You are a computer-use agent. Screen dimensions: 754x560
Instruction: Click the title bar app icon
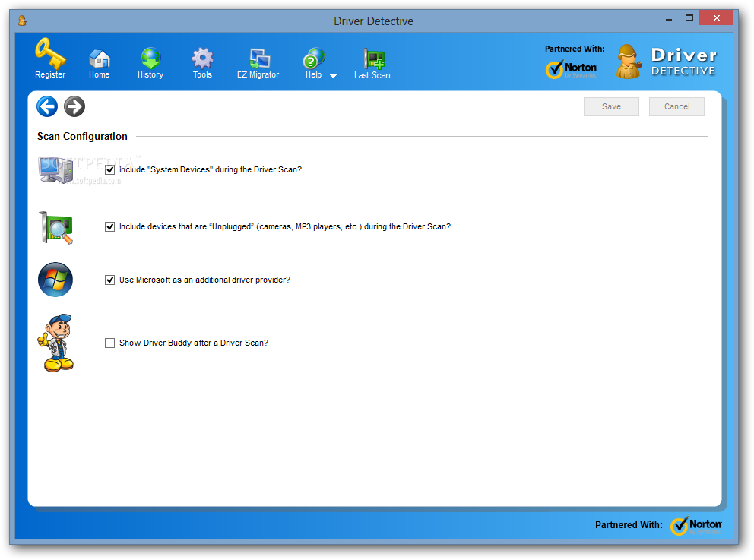pos(22,21)
